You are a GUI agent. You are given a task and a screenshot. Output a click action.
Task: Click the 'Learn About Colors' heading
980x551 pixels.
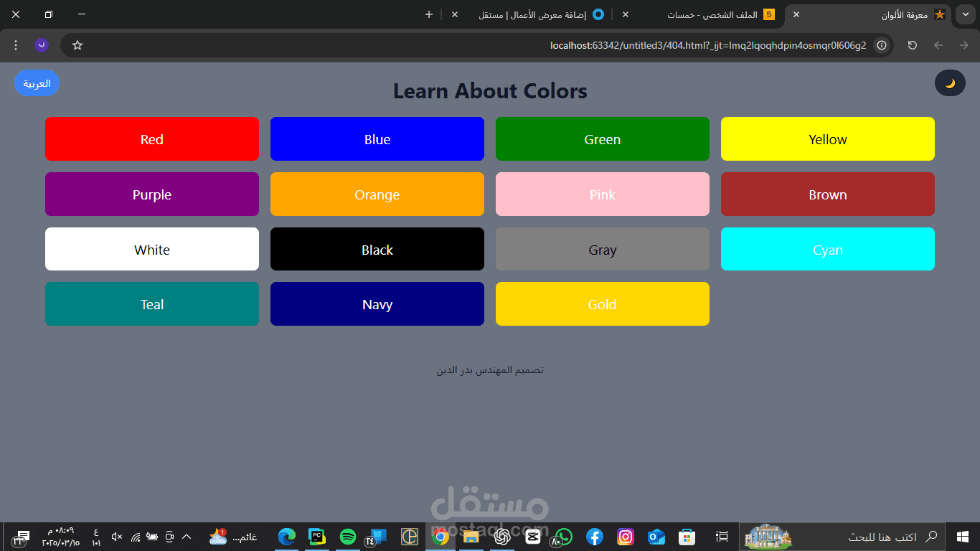(x=490, y=91)
